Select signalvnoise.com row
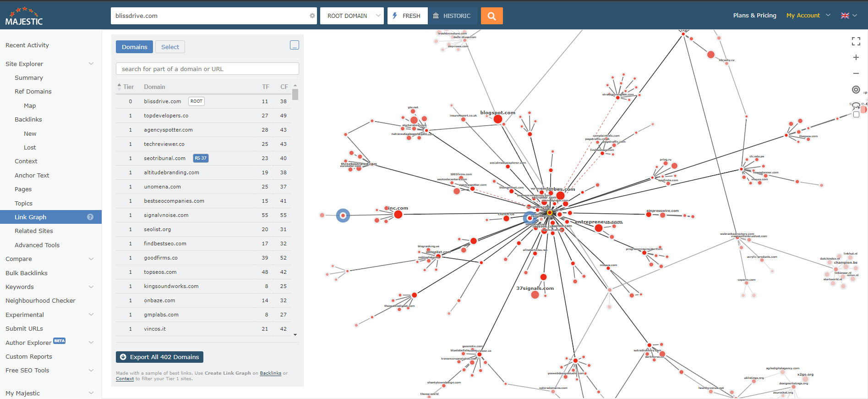 pyautogui.click(x=204, y=215)
